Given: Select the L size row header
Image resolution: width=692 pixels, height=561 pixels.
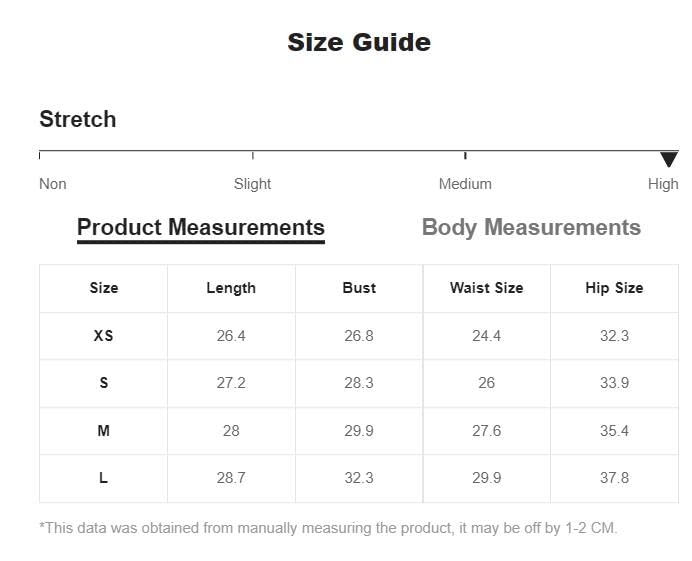Looking at the screenshot, I should (x=104, y=478).
